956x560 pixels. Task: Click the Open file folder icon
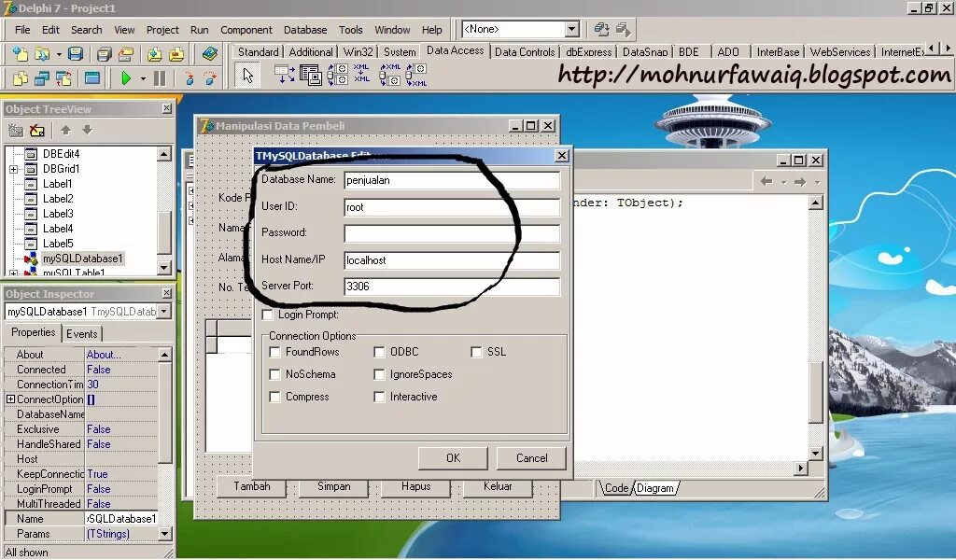tap(41, 54)
